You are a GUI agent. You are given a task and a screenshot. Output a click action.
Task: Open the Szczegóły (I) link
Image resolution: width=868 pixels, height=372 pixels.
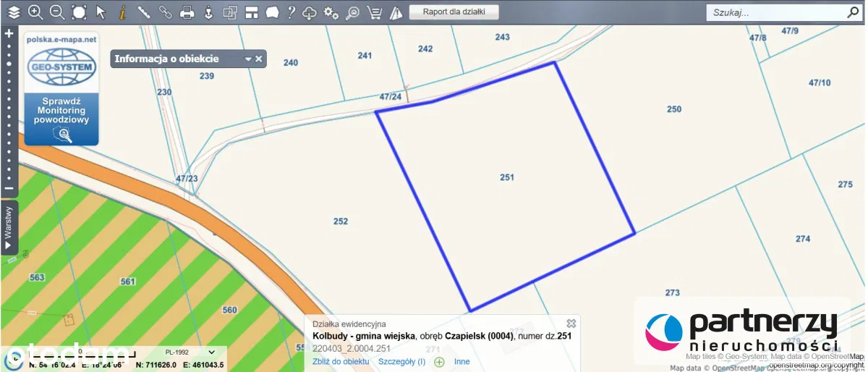click(401, 361)
